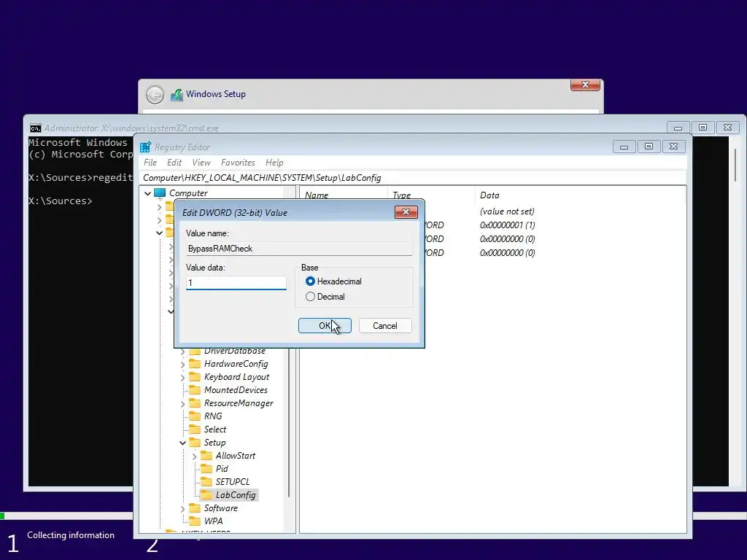Click the WPA folder icon
The height and width of the screenshot is (560, 747).
[x=194, y=521]
